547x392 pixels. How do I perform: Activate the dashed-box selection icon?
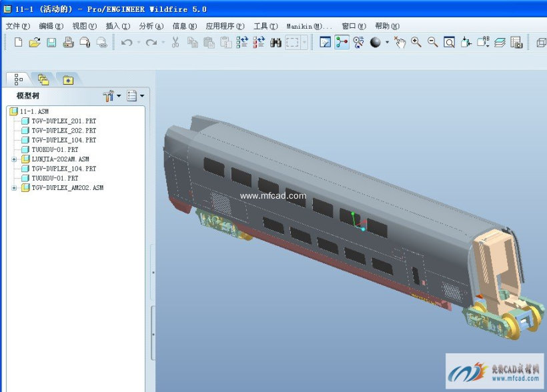(x=292, y=43)
